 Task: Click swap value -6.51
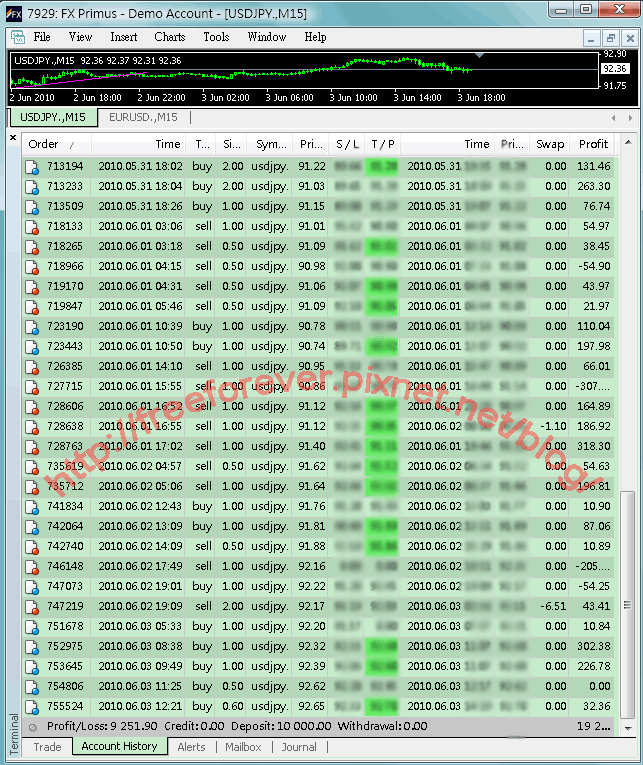point(553,606)
